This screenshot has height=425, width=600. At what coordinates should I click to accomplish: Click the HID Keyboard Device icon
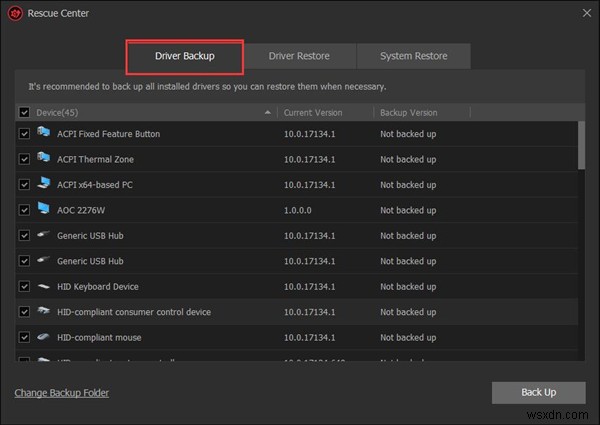(x=44, y=286)
